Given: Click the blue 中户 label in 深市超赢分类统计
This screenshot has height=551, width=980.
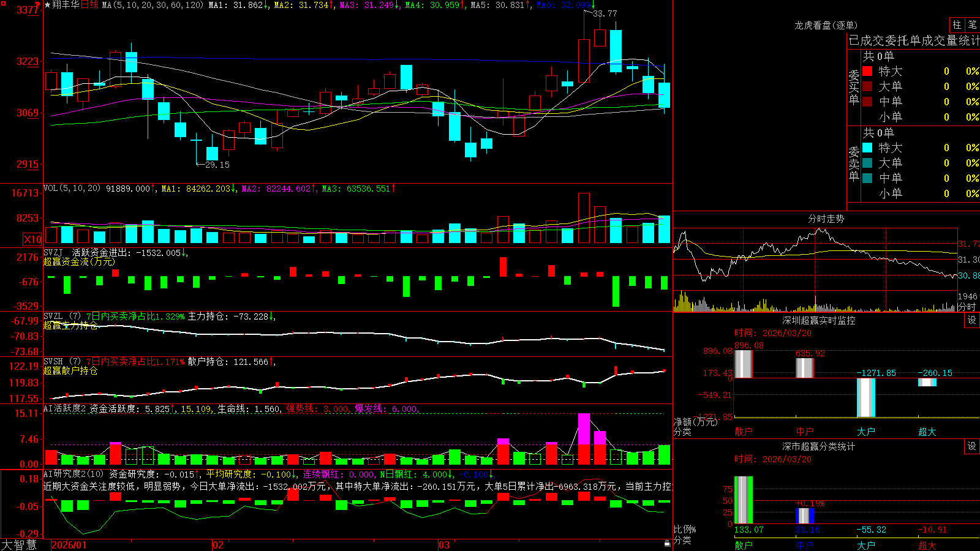Looking at the screenshot, I should [804, 545].
